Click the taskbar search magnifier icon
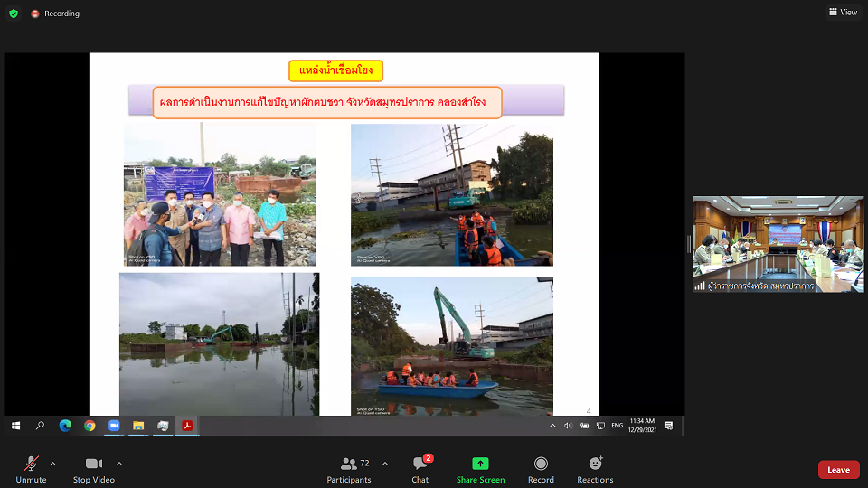Image resolution: width=868 pixels, height=488 pixels. 41,426
